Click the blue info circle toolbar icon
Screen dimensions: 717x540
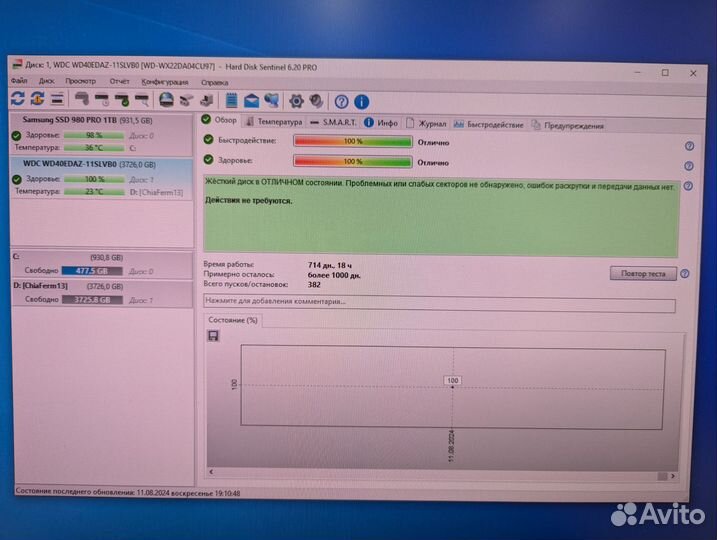point(361,102)
